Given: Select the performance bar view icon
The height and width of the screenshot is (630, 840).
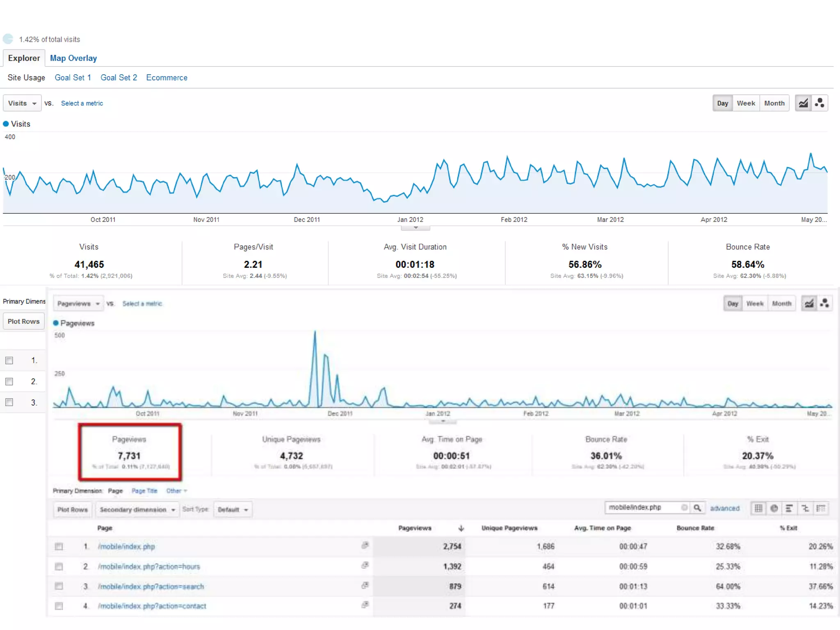Looking at the screenshot, I should point(789,508).
